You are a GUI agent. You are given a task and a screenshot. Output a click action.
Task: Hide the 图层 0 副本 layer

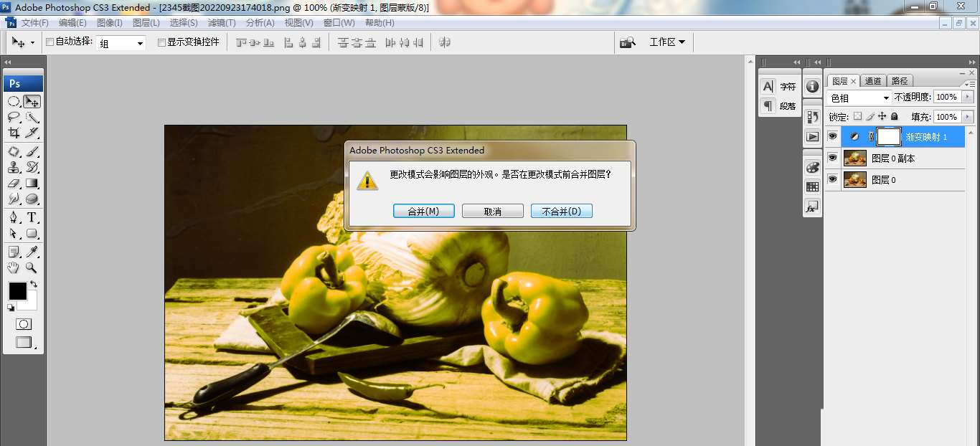tap(832, 158)
